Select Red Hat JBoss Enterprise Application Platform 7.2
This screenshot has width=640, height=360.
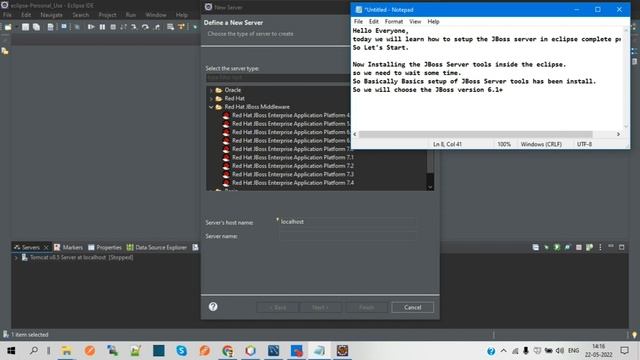click(x=293, y=166)
